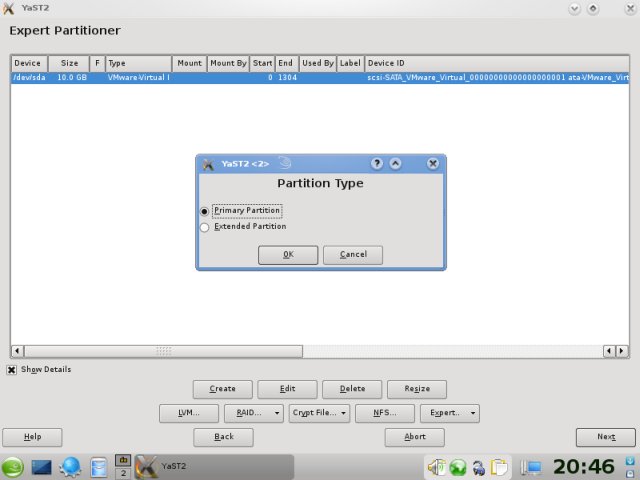Open help for the Partition Type dialog
Image resolution: width=640 pixels, height=480 pixels.
click(x=377, y=164)
